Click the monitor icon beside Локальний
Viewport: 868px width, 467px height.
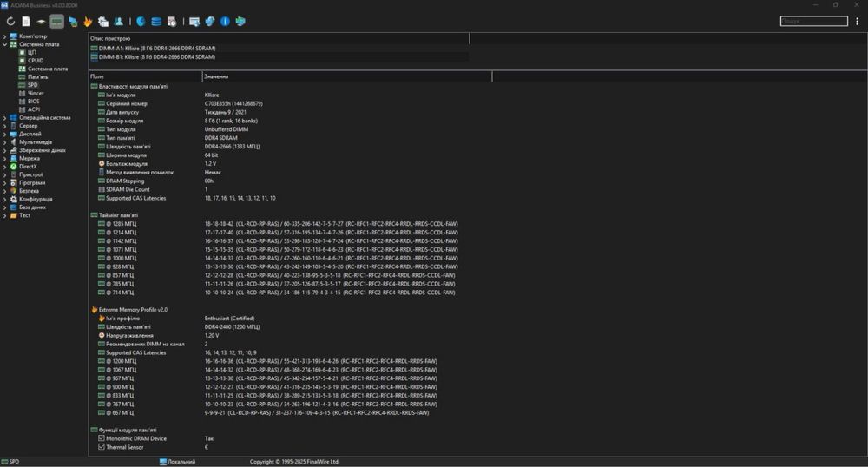[x=163, y=462]
